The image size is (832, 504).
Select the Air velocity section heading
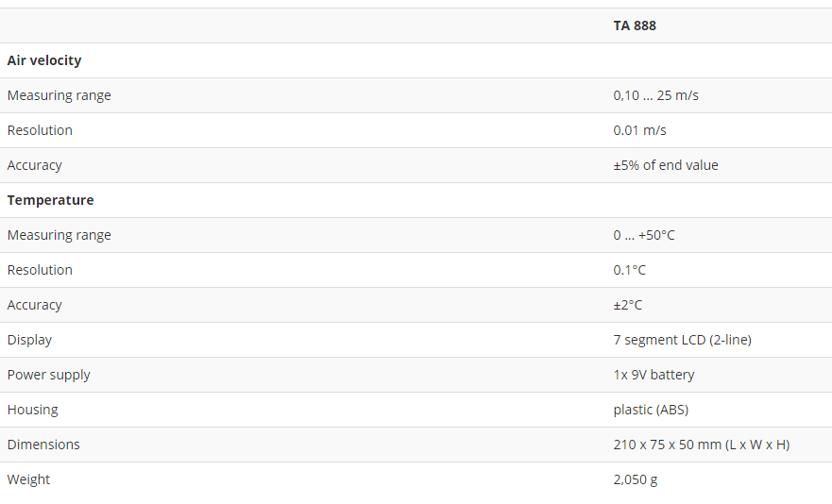pos(44,60)
